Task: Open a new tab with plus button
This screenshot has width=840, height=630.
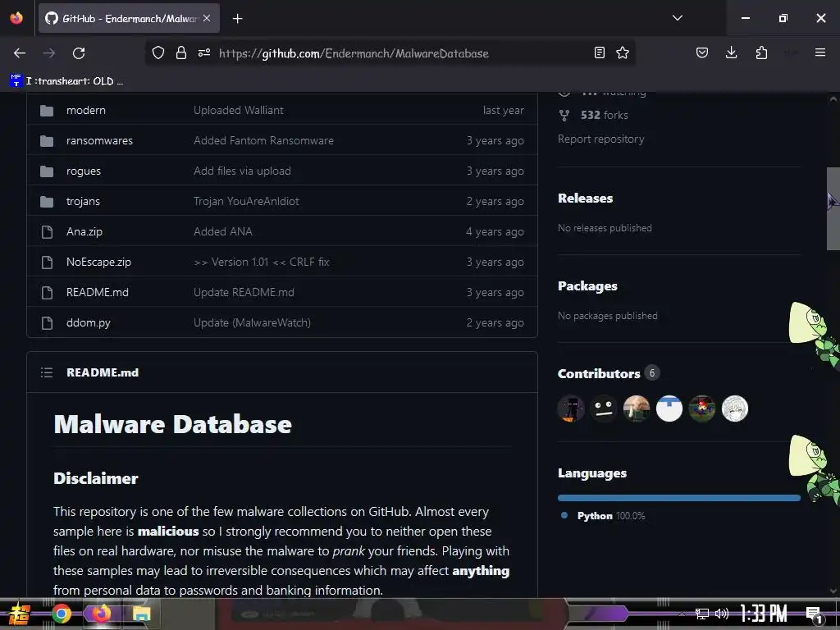Action: (237, 19)
